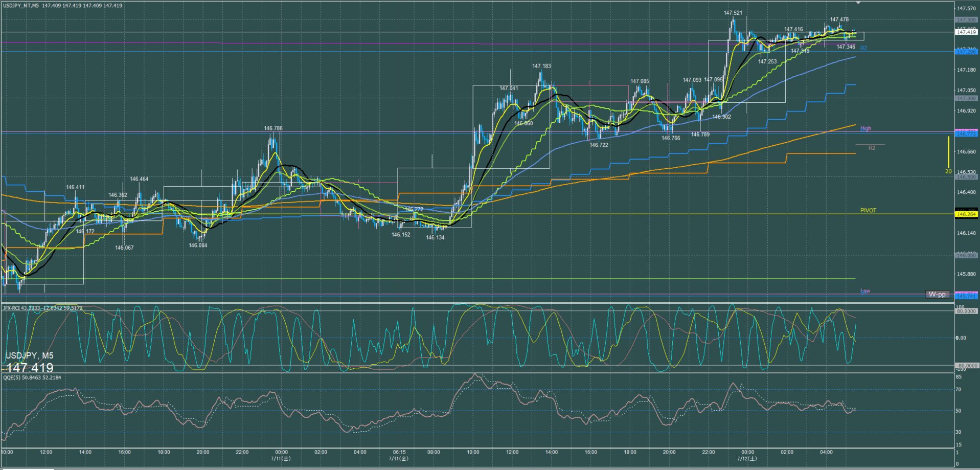Click the USDJPY_MT,M5 chart title text
This screenshot has height=470, width=980.
pos(20,6)
